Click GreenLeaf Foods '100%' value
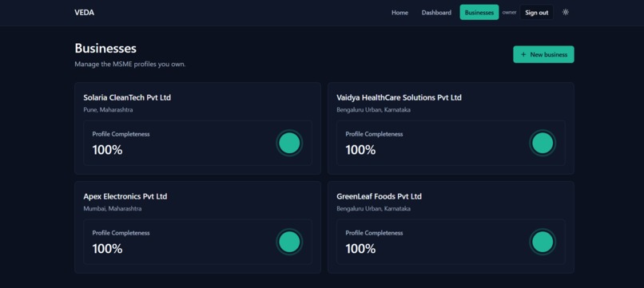 pos(360,249)
